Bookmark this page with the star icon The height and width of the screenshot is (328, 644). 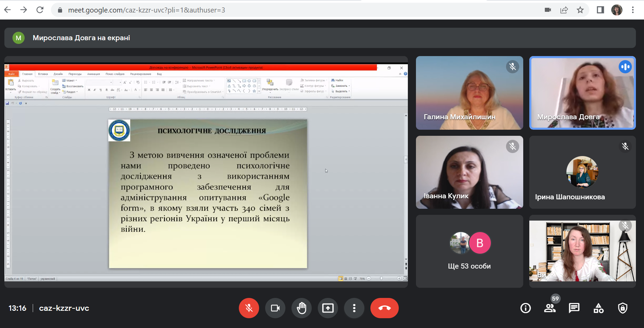coord(580,10)
